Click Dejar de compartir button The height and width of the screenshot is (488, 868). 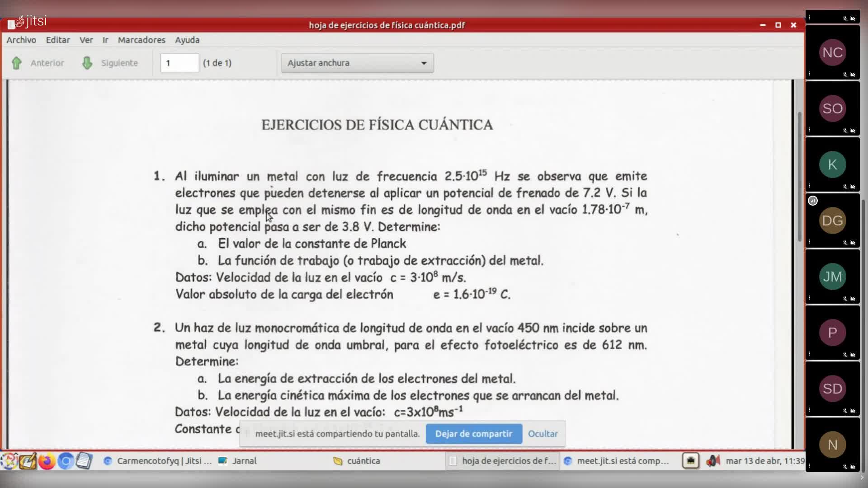(473, 434)
